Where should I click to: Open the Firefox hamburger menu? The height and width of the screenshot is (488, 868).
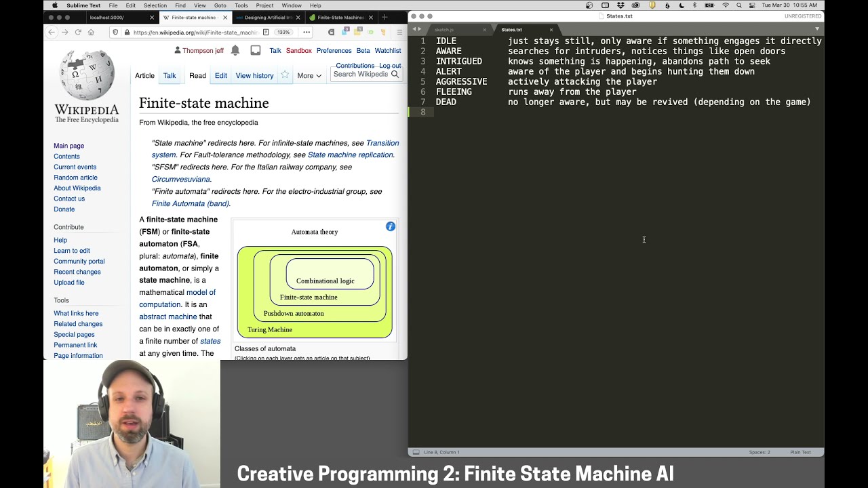pyautogui.click(x=401, y=32)
